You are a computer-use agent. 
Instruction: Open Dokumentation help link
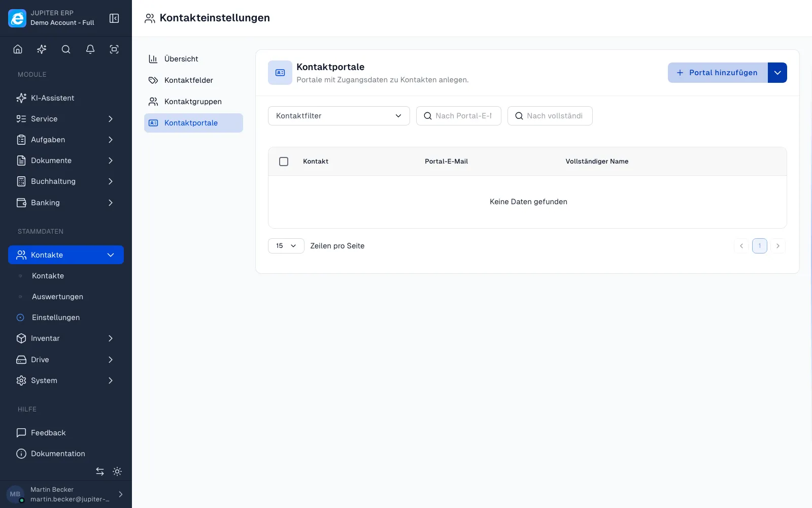66,454
